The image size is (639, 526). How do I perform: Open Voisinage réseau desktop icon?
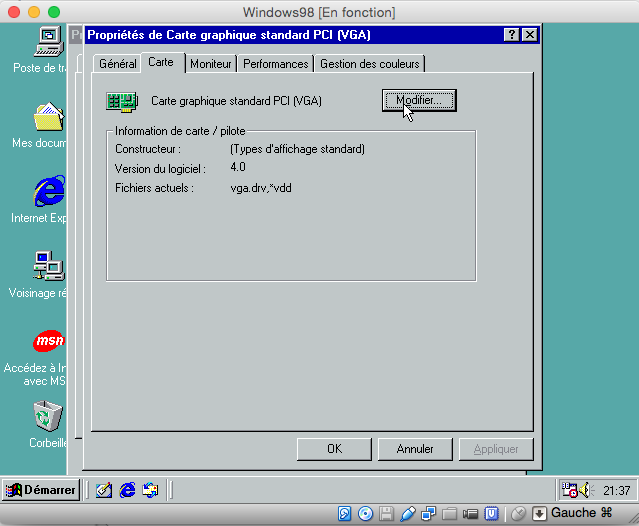(49, 266)
